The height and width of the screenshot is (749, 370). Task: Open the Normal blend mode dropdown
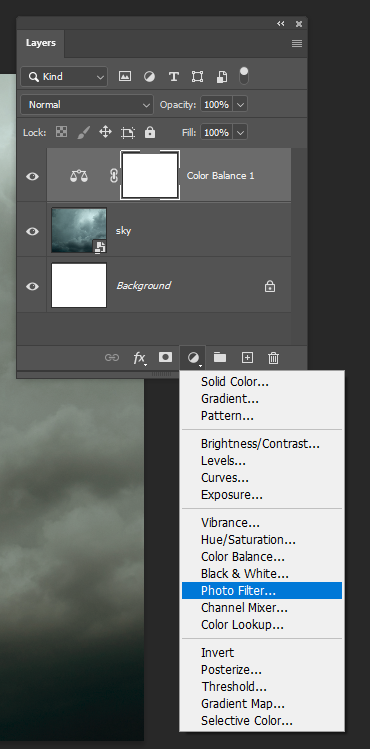coord(87,105)
